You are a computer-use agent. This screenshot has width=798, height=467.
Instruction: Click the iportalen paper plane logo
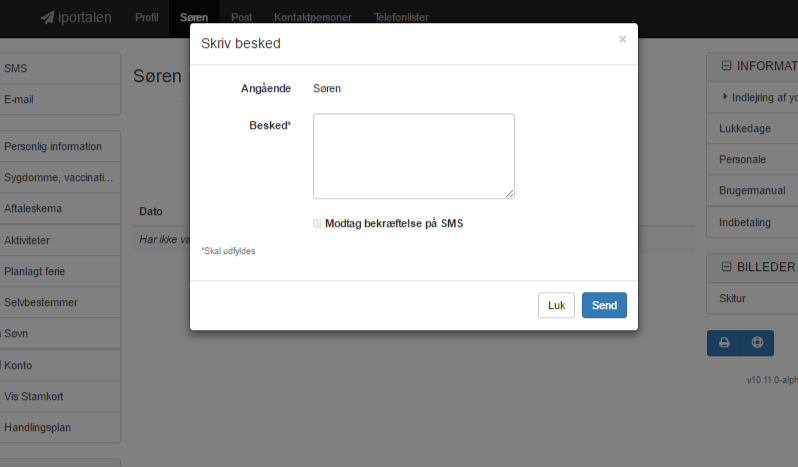click(x=47, y=17)
